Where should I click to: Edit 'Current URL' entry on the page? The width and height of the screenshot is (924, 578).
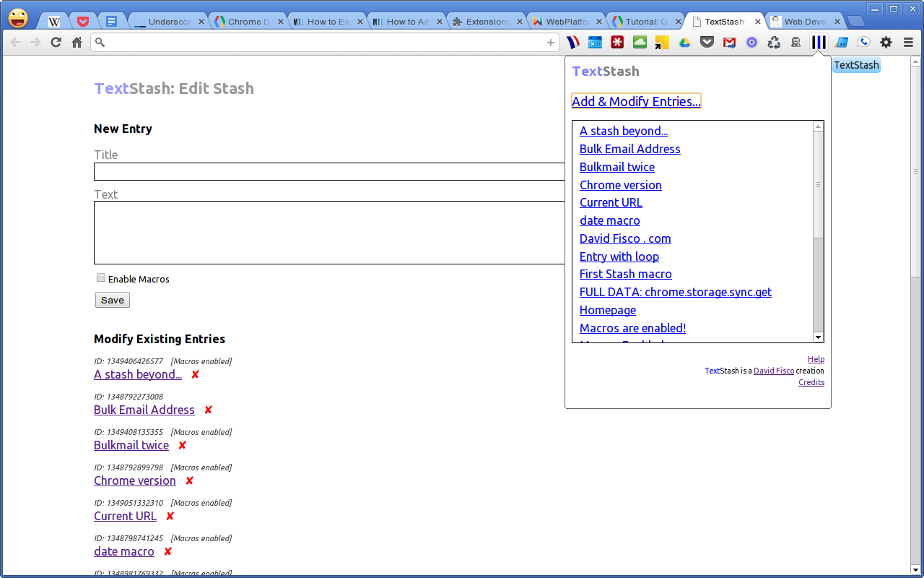click(x=125, y=516)
